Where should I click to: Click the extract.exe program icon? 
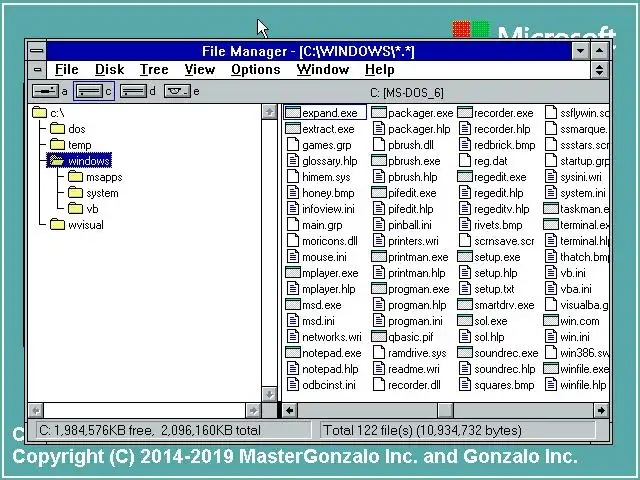[293, 129]
